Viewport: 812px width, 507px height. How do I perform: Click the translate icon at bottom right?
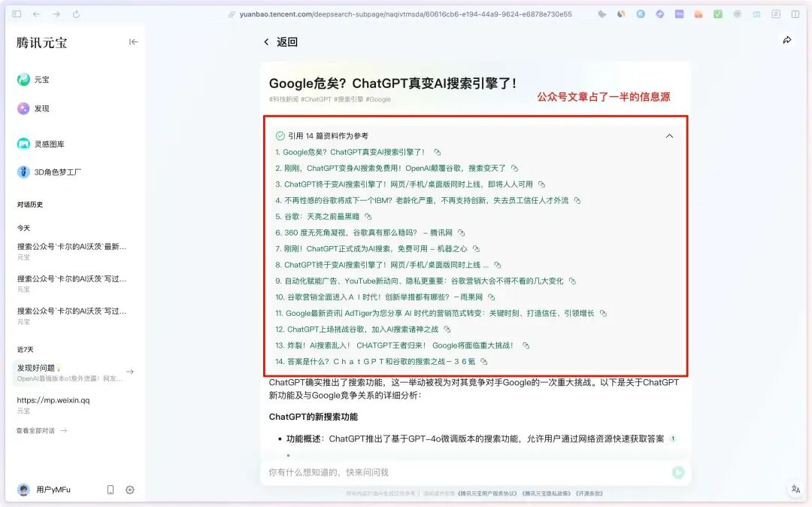[x=796, y=489]
